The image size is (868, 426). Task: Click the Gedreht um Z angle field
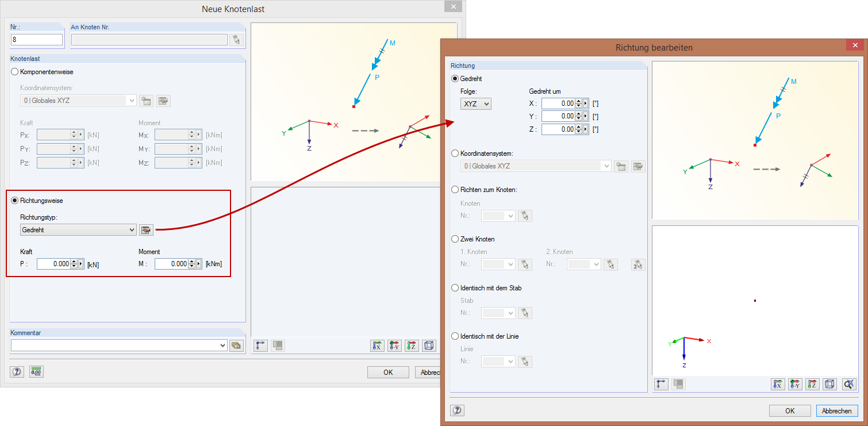(558, 129)
